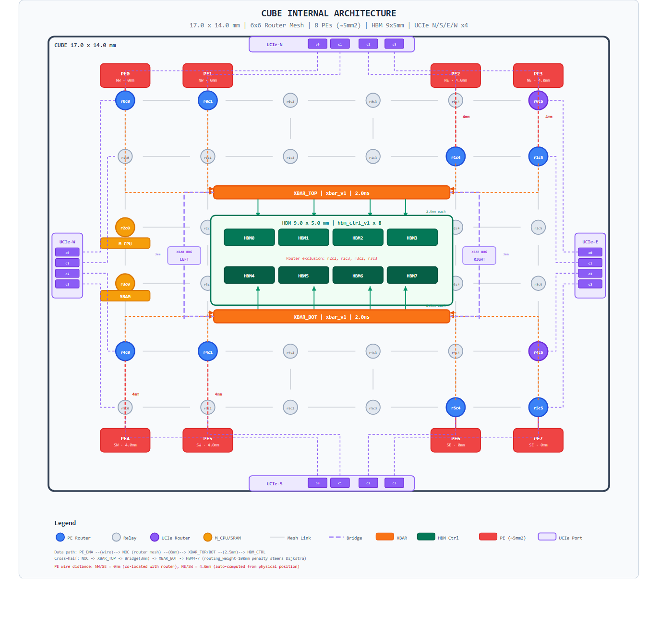The image size is (672, 624).
Task: Click the HBM6 controller block
Action: point(358,276)
